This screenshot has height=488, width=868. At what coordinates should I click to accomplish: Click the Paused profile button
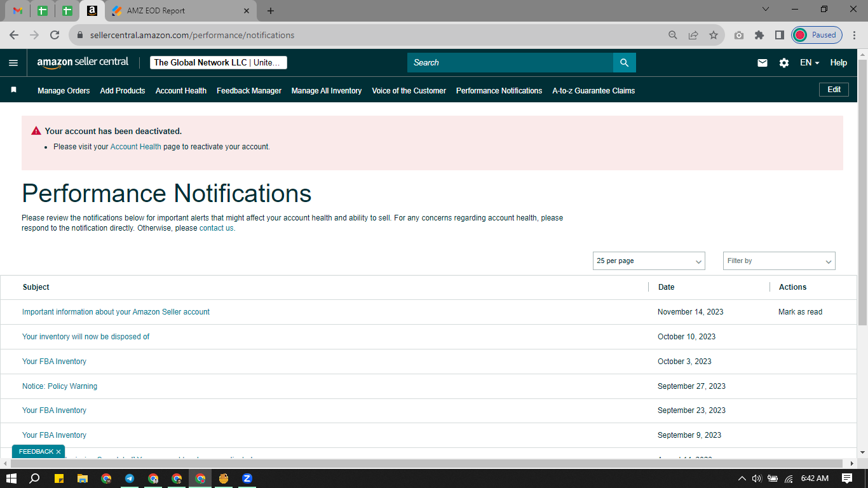click(817, 35)
